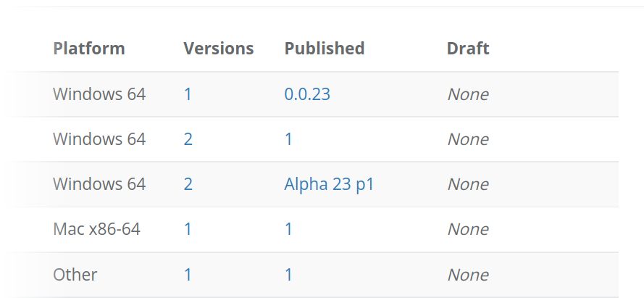This screenshot has height=298, width=644.
Task: Select the Mac x86-64 platform cell
Action: coord(96,229)
